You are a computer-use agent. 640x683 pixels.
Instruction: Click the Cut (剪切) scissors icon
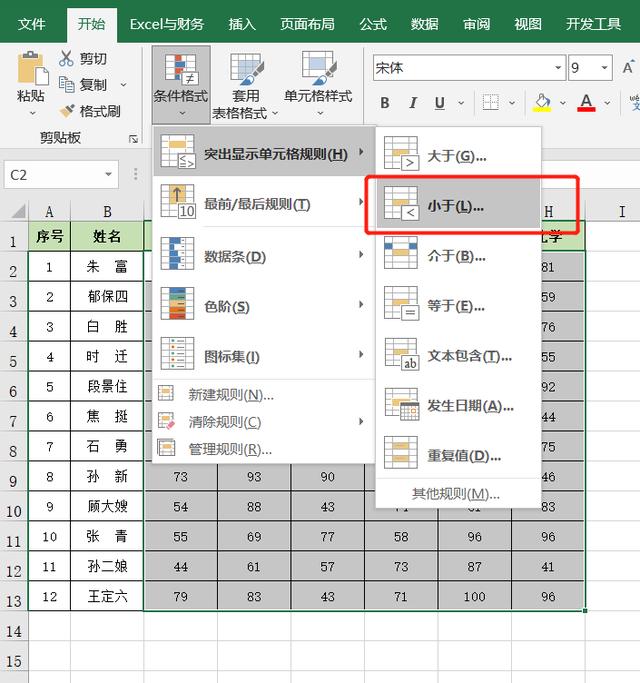click(67, 59)
